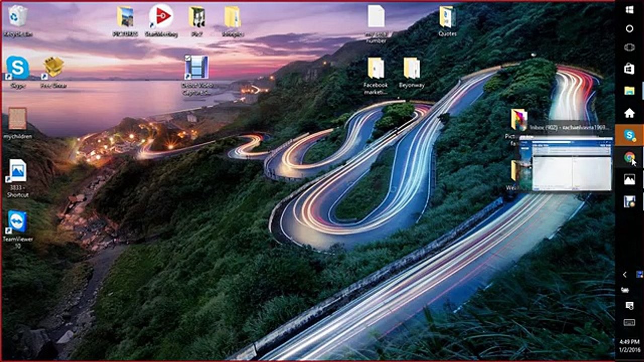Image resolution: width=644 pixels, height=362 pixels.
Task: Select the yellow box shortcut beside Skype
Action: pos(53,72)
